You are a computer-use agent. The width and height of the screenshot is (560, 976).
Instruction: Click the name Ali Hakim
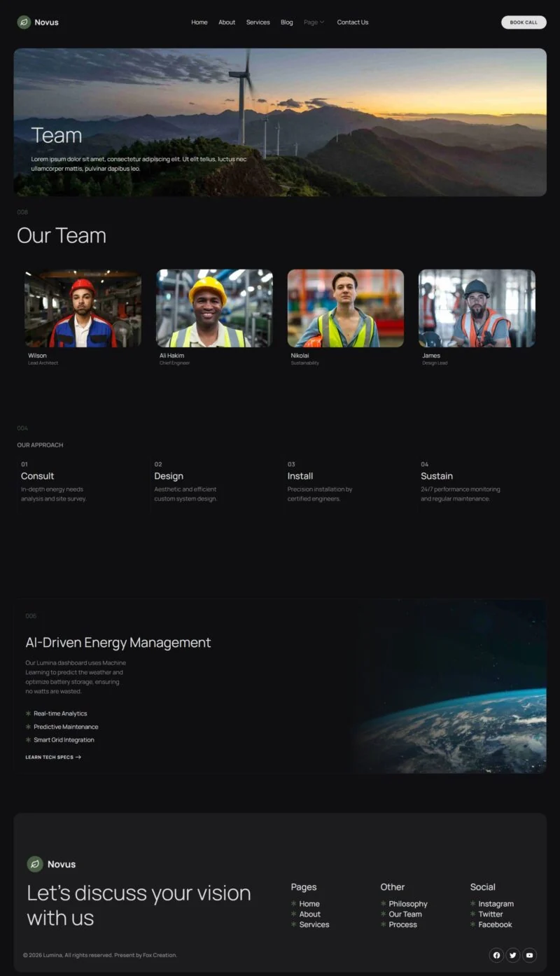(172, 356)
